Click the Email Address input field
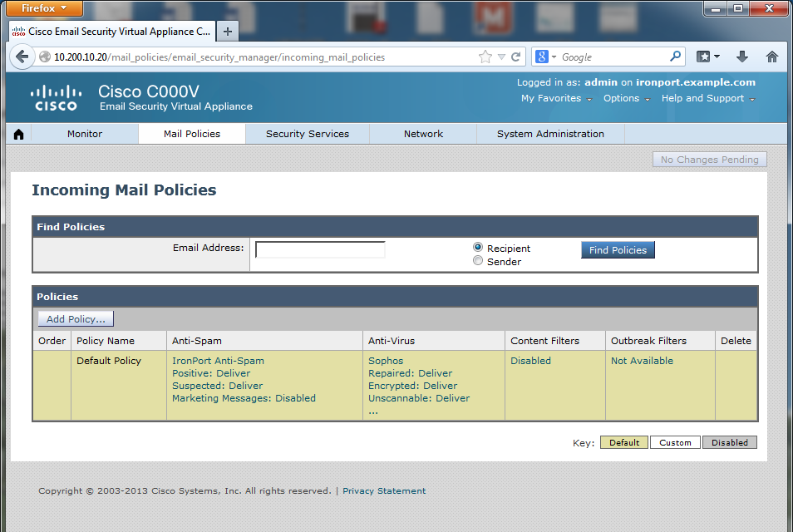The width and height of the screenshot is (793, 532). point(320,249)
